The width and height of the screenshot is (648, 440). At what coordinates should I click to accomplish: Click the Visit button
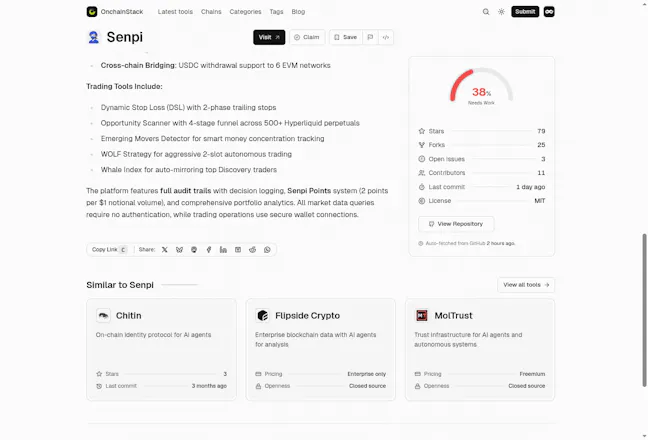[269, 37]
